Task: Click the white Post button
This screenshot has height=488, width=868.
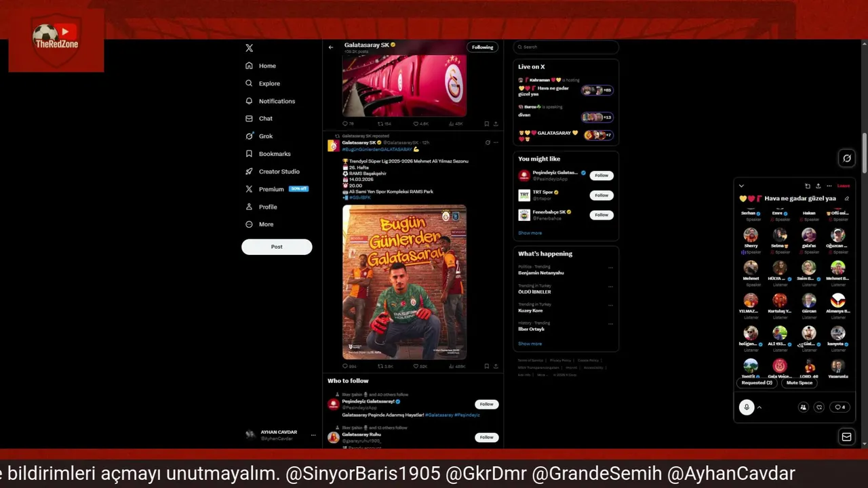Action: tap(277, 247)
